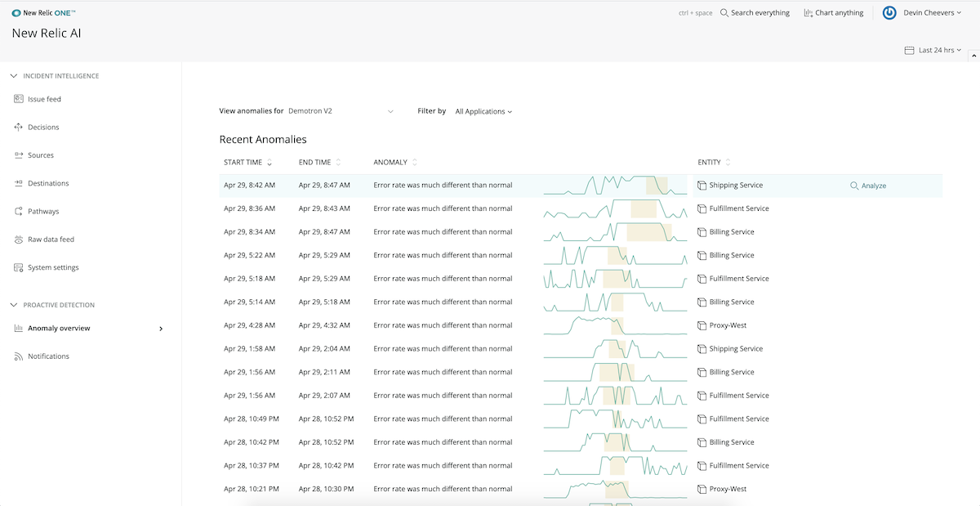
Task: Collapse the Incident Intelligence section
Action: 13,76
